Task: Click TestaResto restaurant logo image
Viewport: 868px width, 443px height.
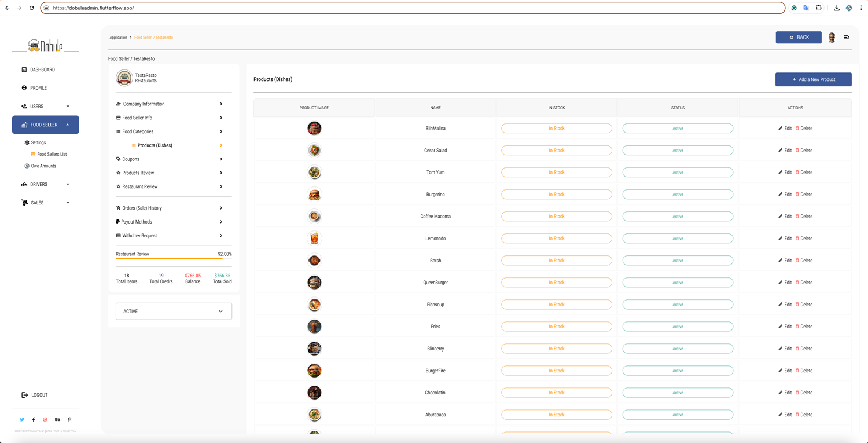Action: 124,78
